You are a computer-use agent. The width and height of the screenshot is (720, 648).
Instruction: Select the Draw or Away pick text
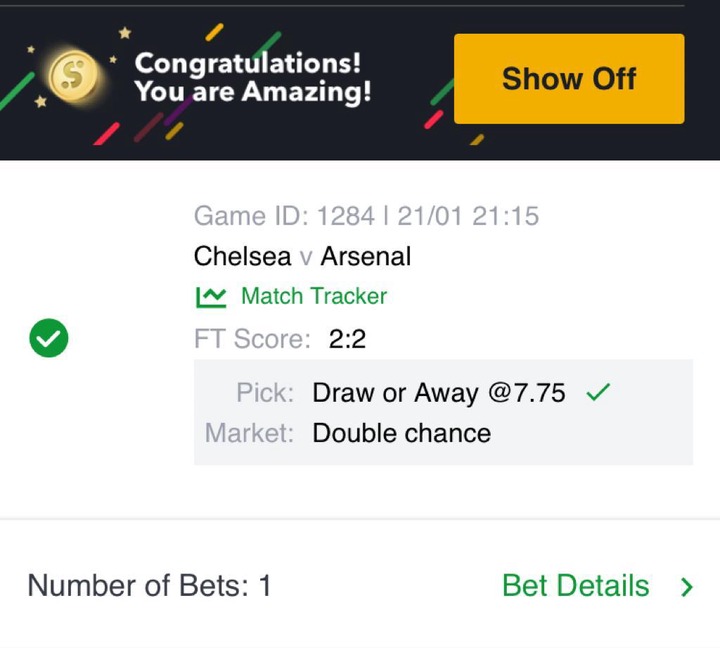coord(395,393)
